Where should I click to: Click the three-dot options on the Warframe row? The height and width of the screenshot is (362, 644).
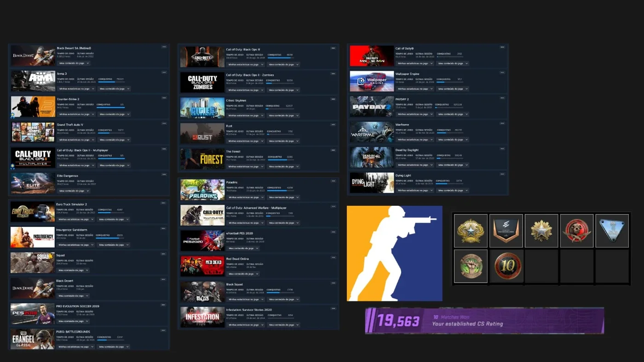tap(502, 124)
